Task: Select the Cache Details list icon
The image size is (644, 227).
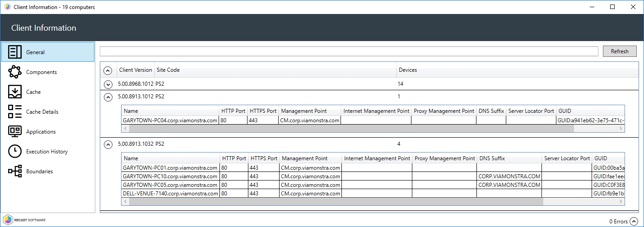Action: [15, 111]
